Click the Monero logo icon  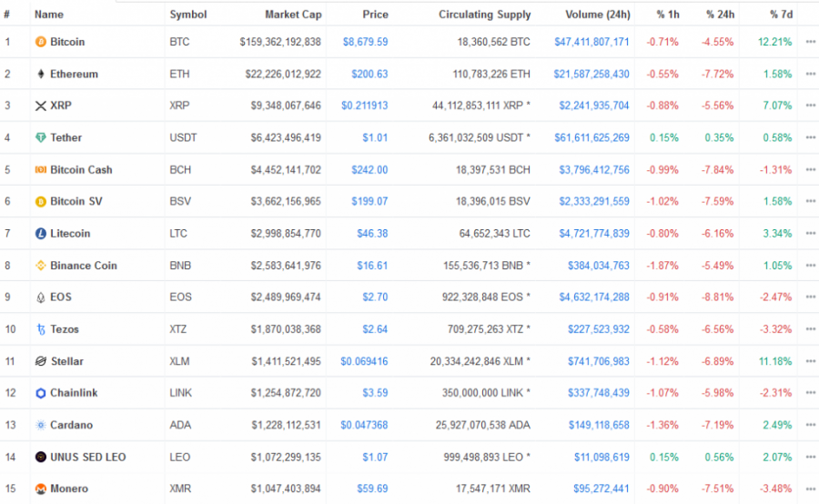(x=40, y=489)
